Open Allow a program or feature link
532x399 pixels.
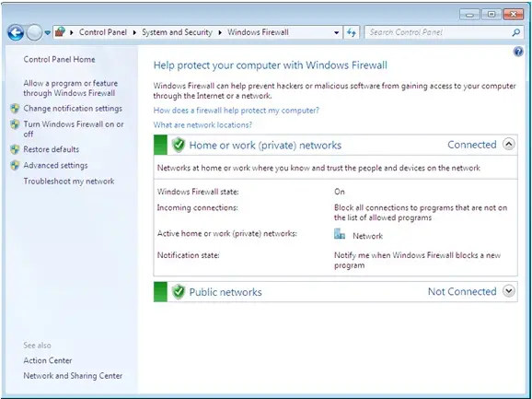71,88
